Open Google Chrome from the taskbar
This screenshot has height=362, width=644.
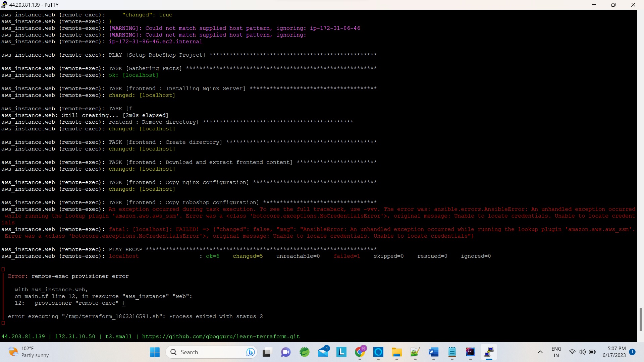click(361, 352)
